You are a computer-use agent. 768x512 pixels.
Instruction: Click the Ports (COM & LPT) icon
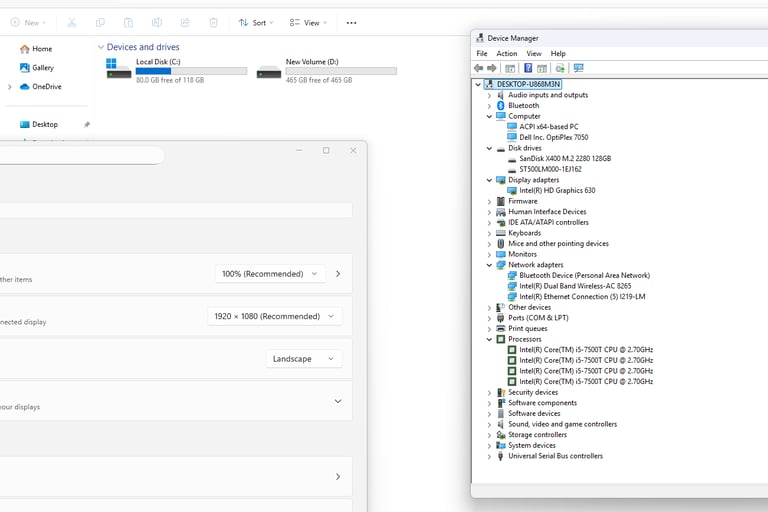tap(501, 318)
